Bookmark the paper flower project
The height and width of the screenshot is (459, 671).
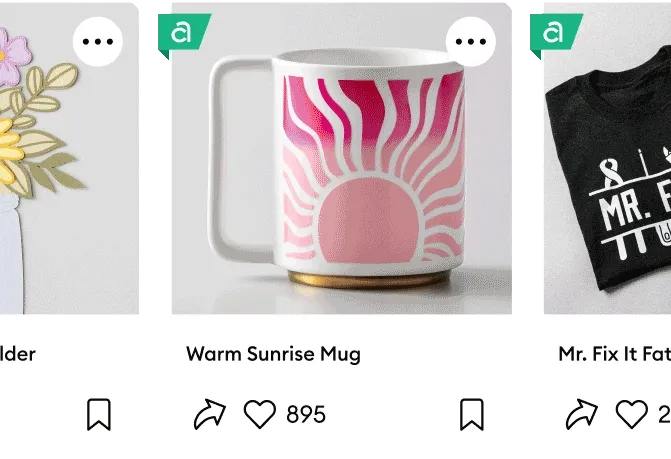(x=99, y=415)
